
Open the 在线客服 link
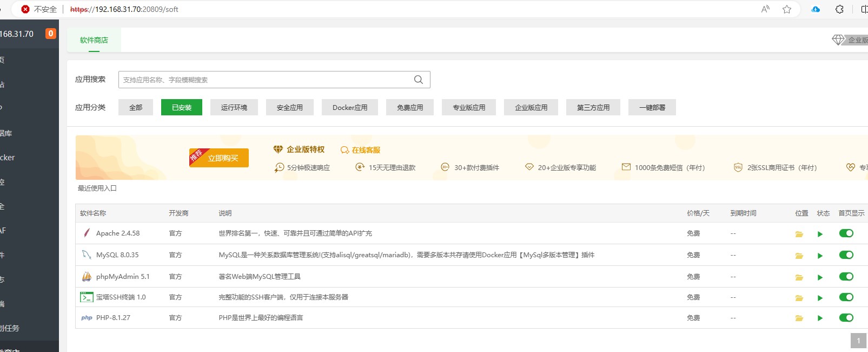point(366,150)
